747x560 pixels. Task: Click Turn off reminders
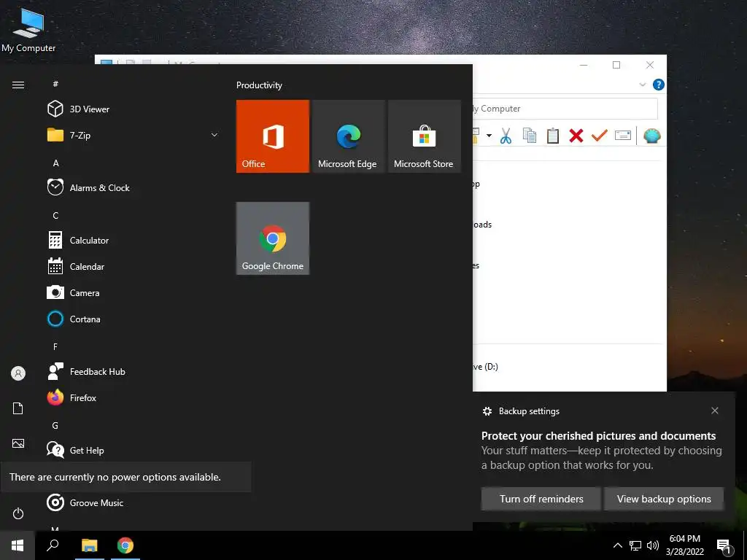point(541,499)
